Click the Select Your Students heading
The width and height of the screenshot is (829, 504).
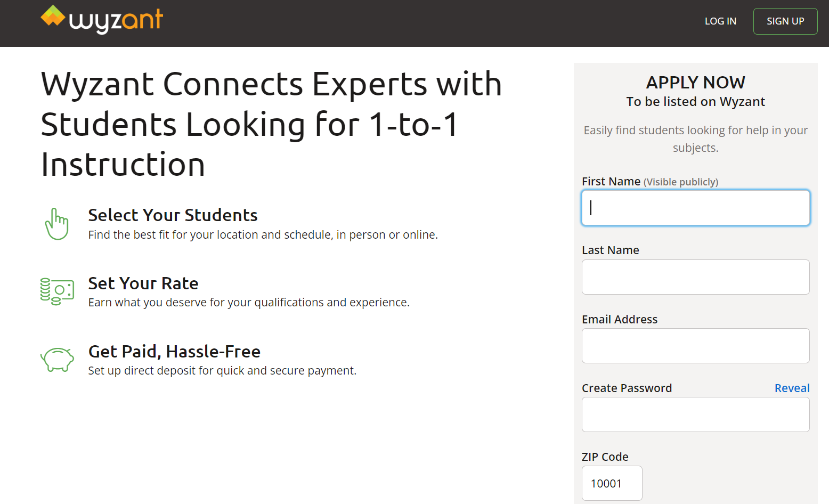click(x=173, y=215)
